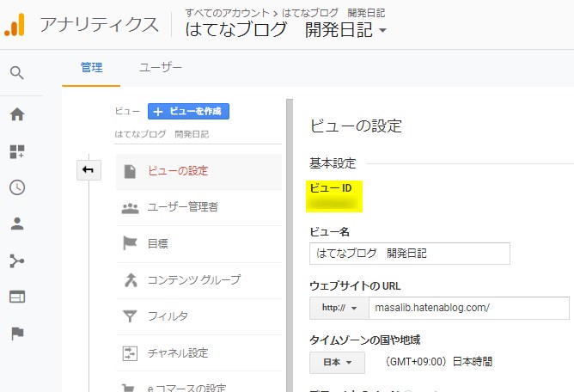Open the 日本 timezone country dropdown
Screen dimensions: 574x392
click(337, 362)
